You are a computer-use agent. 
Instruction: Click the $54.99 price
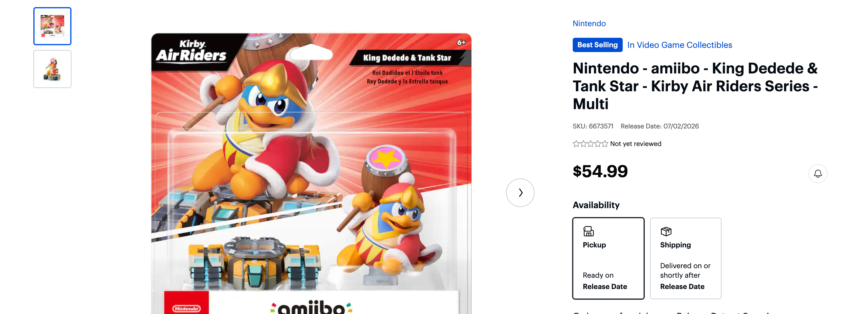click(600, 171)
